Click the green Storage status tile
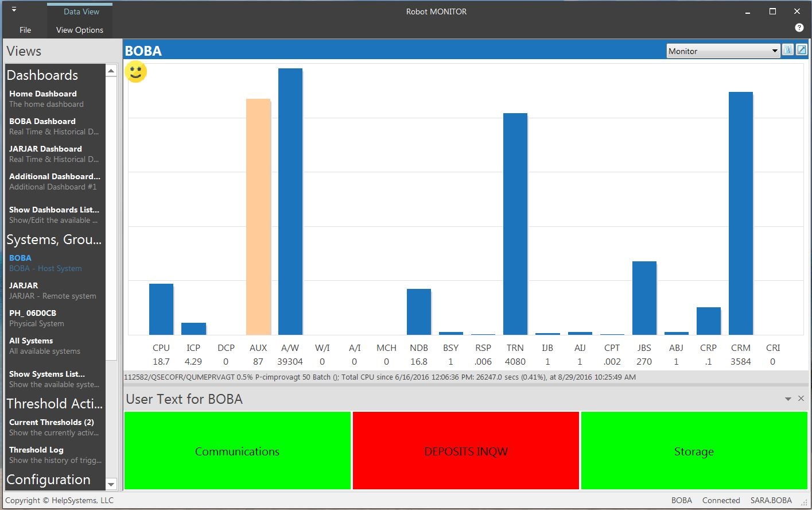The height and width of the screenshot is (510, 812). pos(694,451)
